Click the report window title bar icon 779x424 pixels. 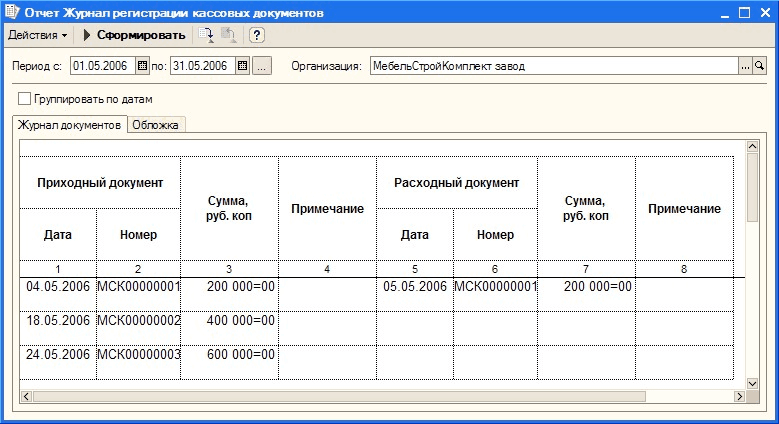click(12, 11)
